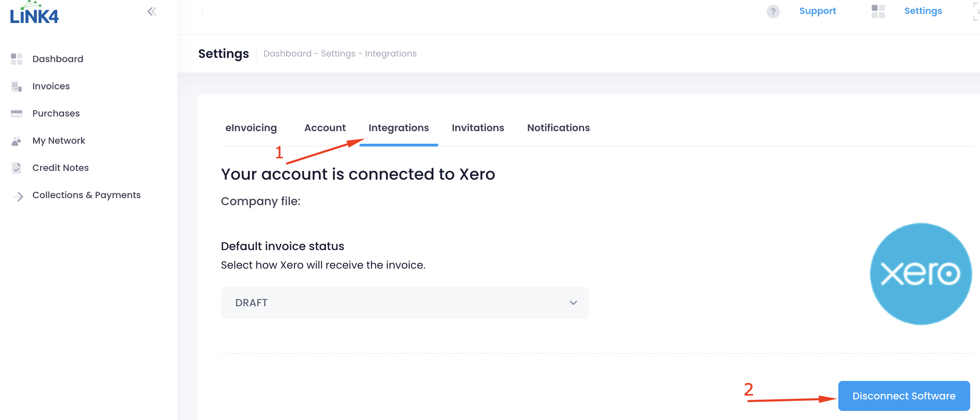Open the DRAFT invoice status dropdown
Viewport: 980px width, 420px height.
[x=404, y=303]
